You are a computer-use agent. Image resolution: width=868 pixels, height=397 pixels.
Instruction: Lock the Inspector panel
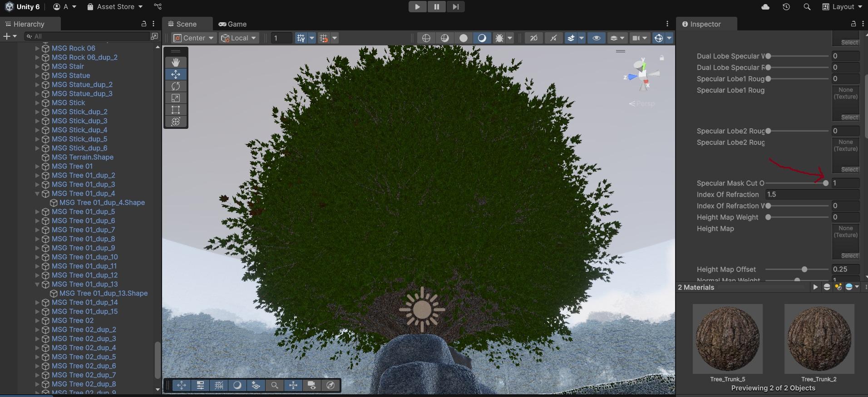[853, 24]
